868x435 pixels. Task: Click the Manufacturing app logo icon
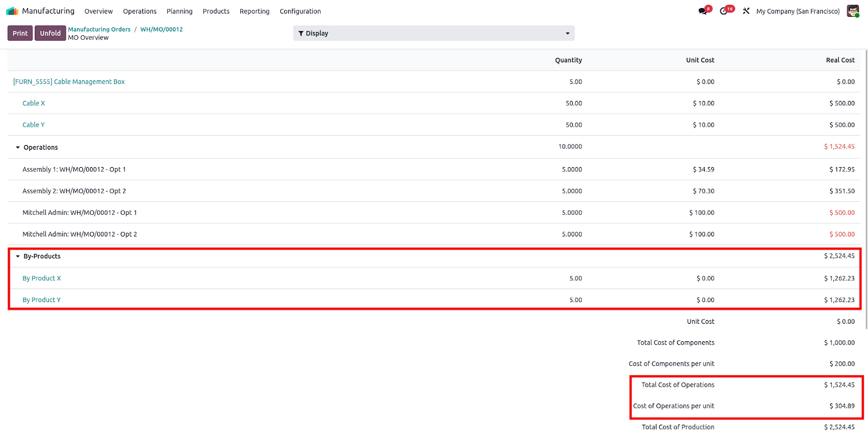coord(12,11)
